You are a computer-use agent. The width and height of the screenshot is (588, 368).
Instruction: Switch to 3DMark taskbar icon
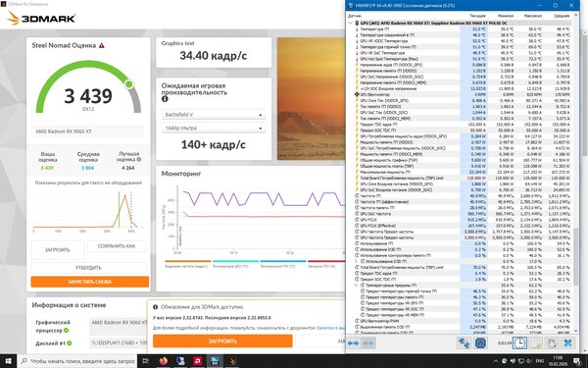click(232, 361)
